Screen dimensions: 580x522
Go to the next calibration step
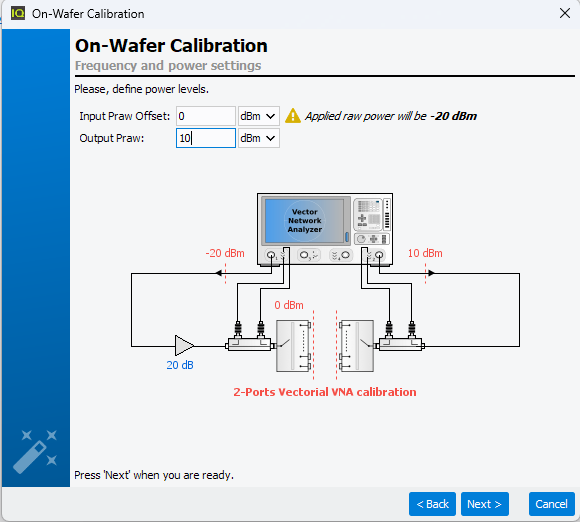click(x=485, y=504)
